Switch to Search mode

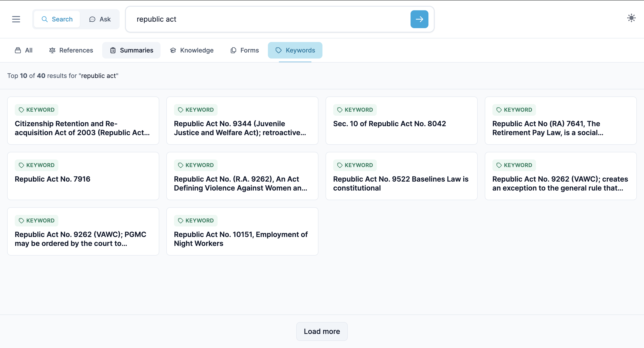[57, 19]
